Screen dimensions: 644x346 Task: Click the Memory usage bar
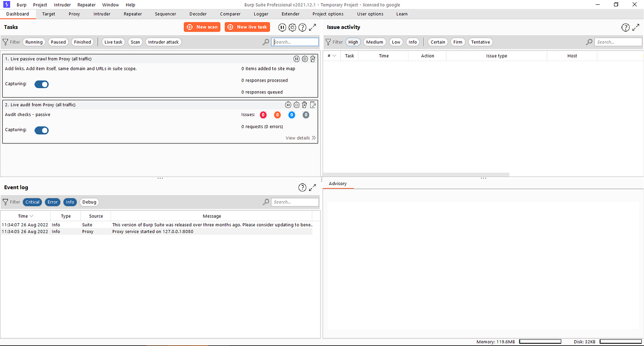pos(540,341)
